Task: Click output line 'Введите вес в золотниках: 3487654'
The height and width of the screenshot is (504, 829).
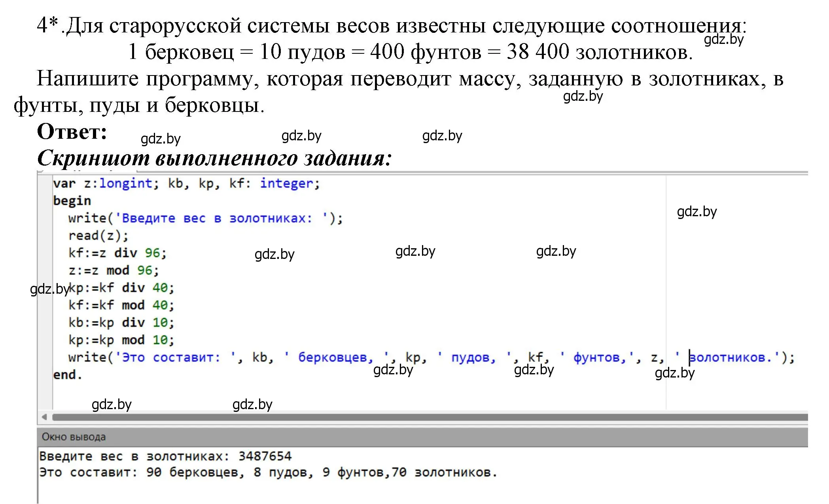Action: (165, 456)
